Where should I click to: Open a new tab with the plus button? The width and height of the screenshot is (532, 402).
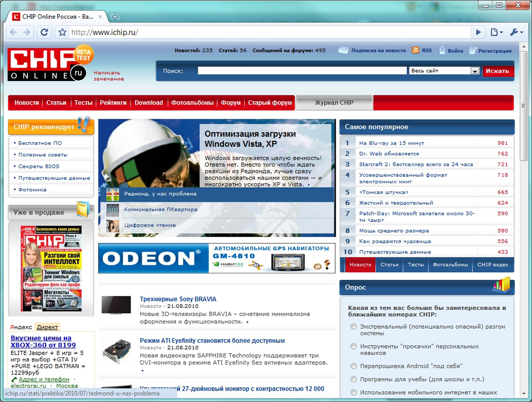pos(115,17)
